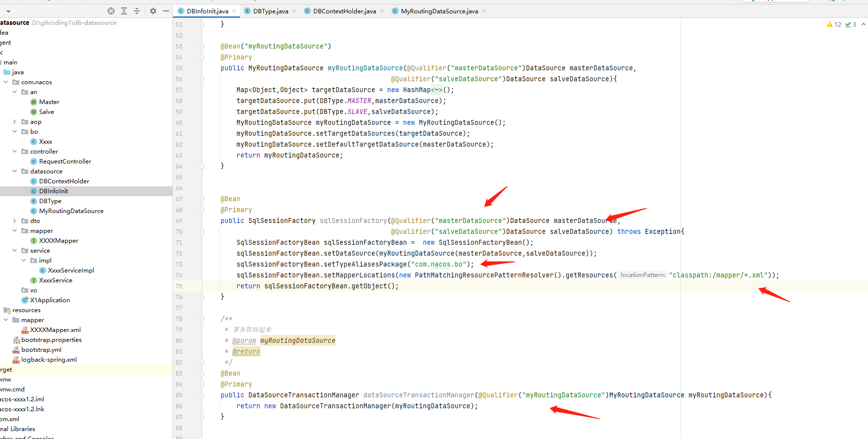Collapse the bo package node

pyautogui.click(x=15, y=132)
